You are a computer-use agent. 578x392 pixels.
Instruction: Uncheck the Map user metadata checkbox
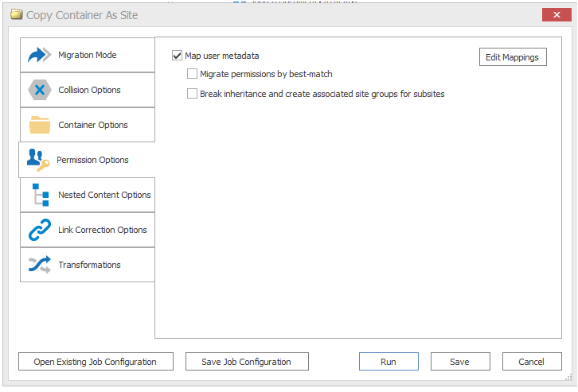click(x=177, y=56)
